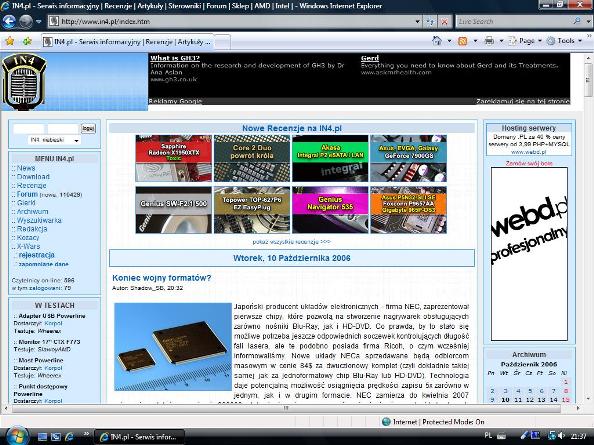Expand the Home button dropdown arrow

[449, 41]
